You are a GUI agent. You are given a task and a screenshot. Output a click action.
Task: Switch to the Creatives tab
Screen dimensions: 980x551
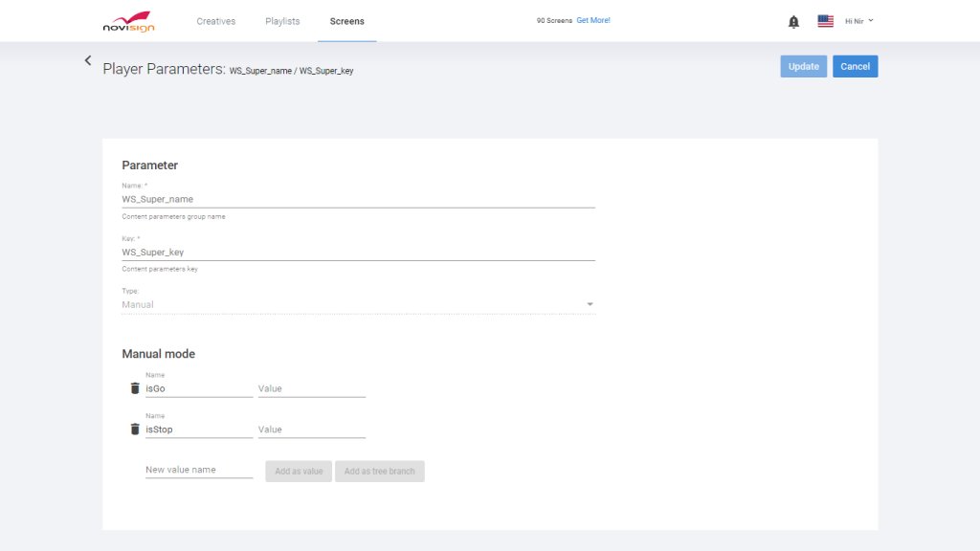[215, 21]
